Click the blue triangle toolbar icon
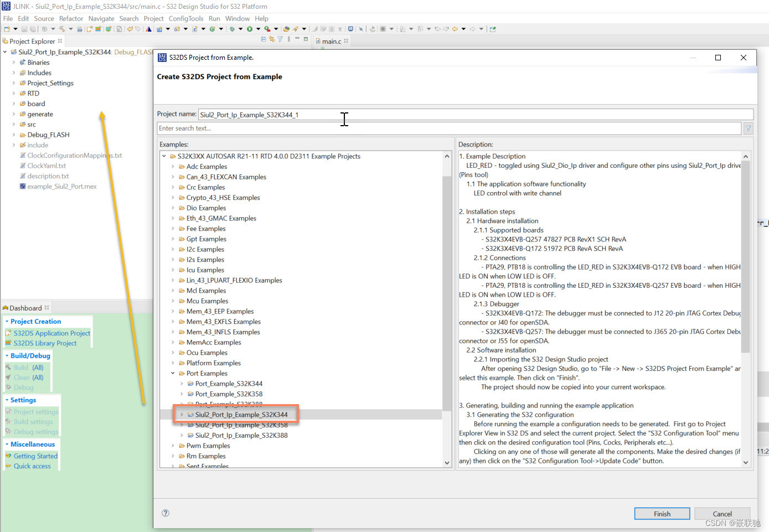The height and width of the screenshot is (532, 769). click(148, 29)
